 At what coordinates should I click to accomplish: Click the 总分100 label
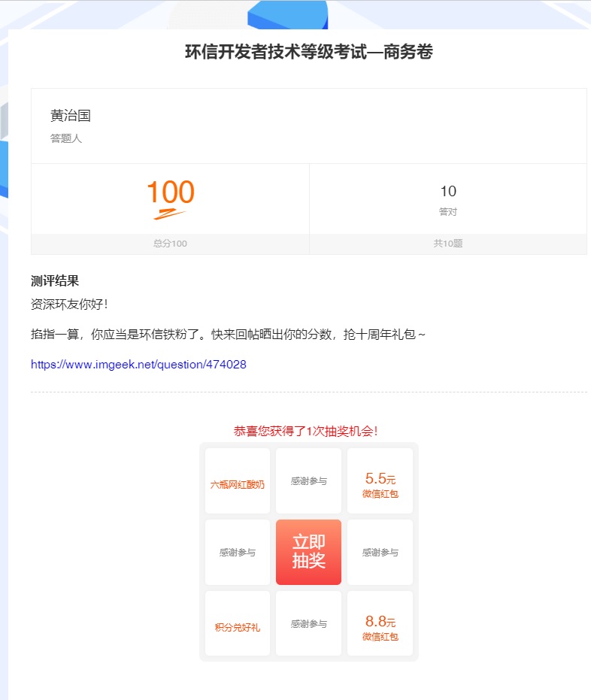(170, 244)
